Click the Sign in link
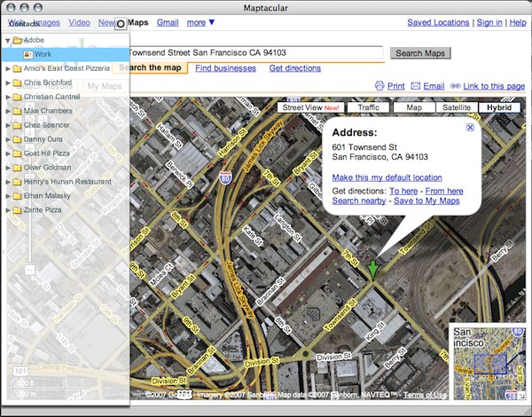This screenshot has width=532, height=417. [x=489, y=23]
